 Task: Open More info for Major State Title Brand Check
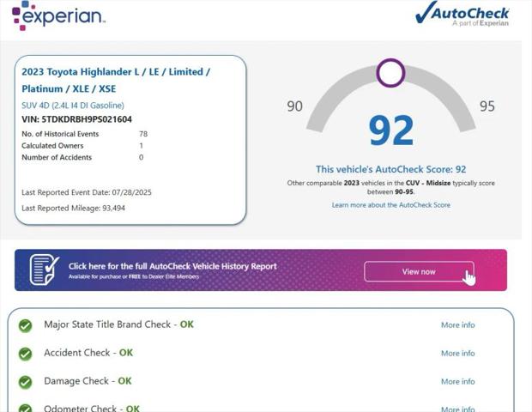pyautogui.click(x=457, y=325)
